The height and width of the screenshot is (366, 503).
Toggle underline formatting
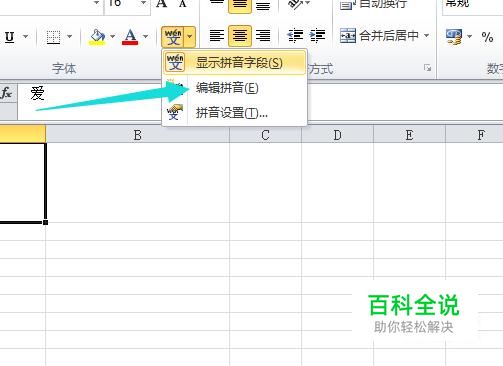tap(10, 36)
